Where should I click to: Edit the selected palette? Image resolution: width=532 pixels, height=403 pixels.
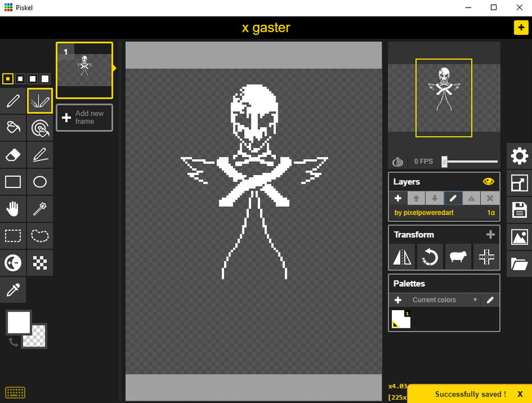point(490,300)
